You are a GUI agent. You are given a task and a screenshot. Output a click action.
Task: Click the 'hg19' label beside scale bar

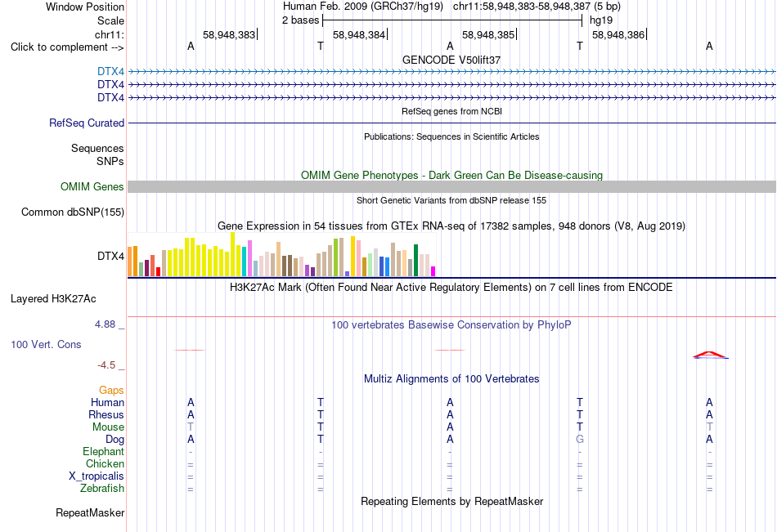[601, 20]
